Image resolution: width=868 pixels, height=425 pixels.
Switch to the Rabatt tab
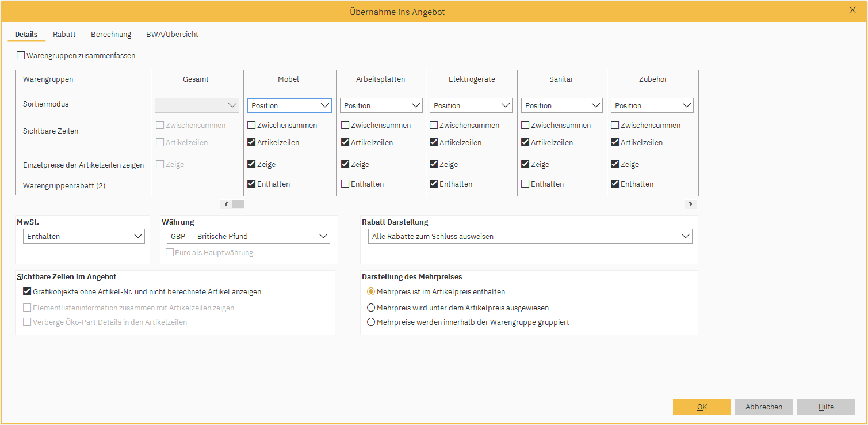tap(64, 34)
